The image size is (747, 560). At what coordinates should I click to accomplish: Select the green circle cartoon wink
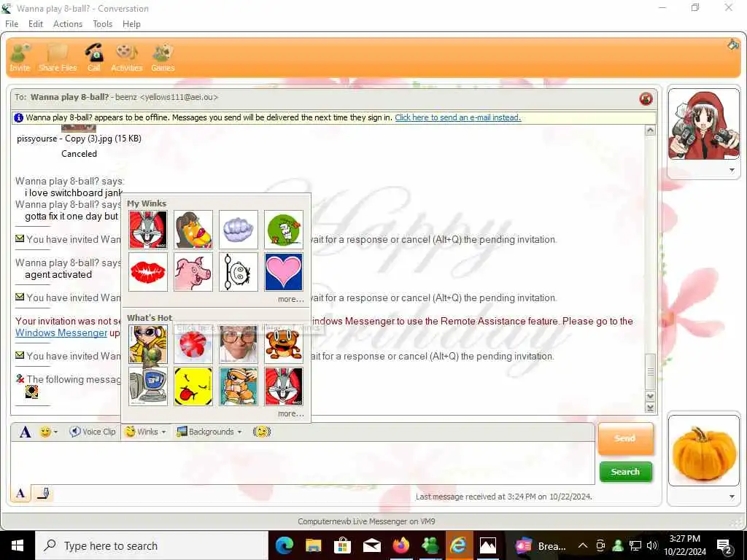coord(284,230)
